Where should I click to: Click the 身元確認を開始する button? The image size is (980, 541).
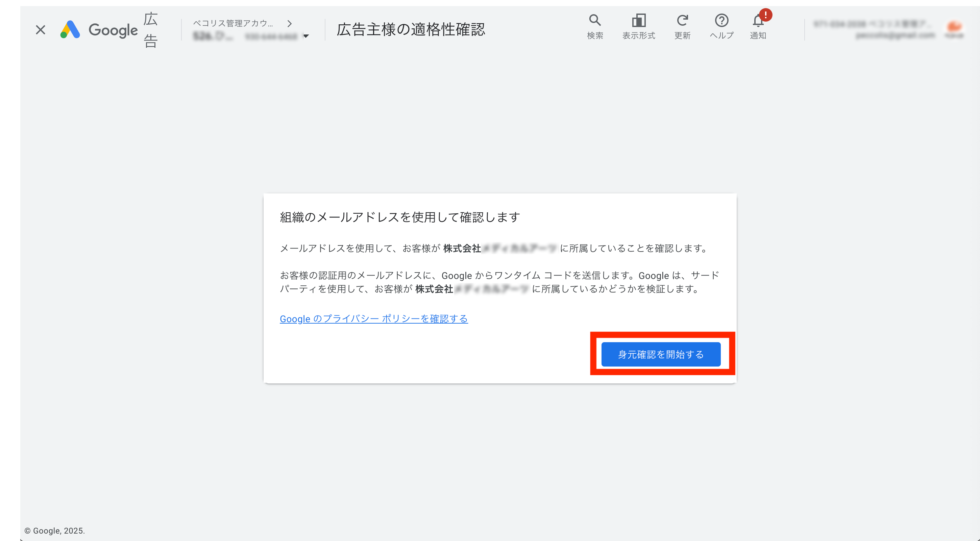point(661,354)
